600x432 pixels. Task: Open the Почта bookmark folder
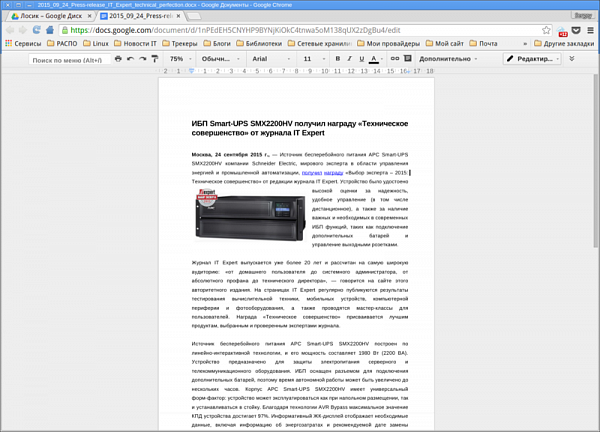tap(484, 44)
